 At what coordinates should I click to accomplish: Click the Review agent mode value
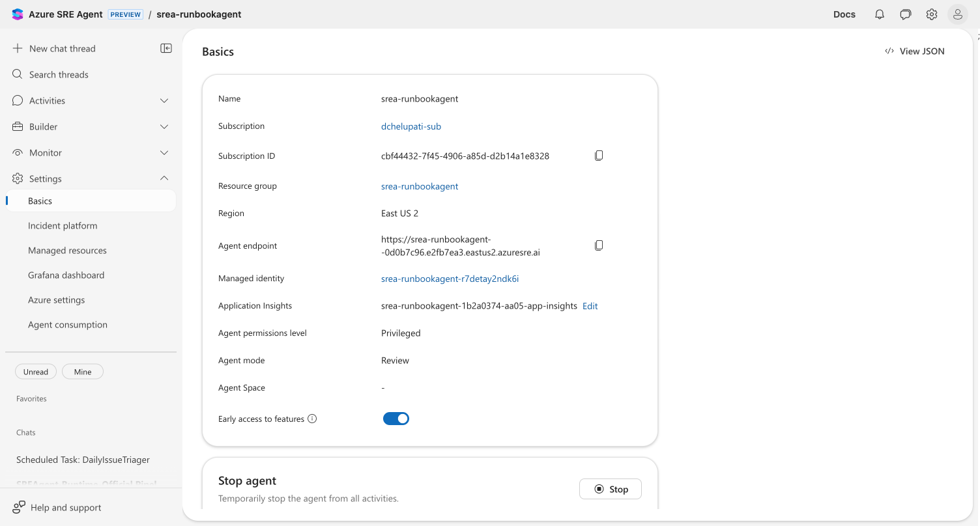(x=395, y=361)
